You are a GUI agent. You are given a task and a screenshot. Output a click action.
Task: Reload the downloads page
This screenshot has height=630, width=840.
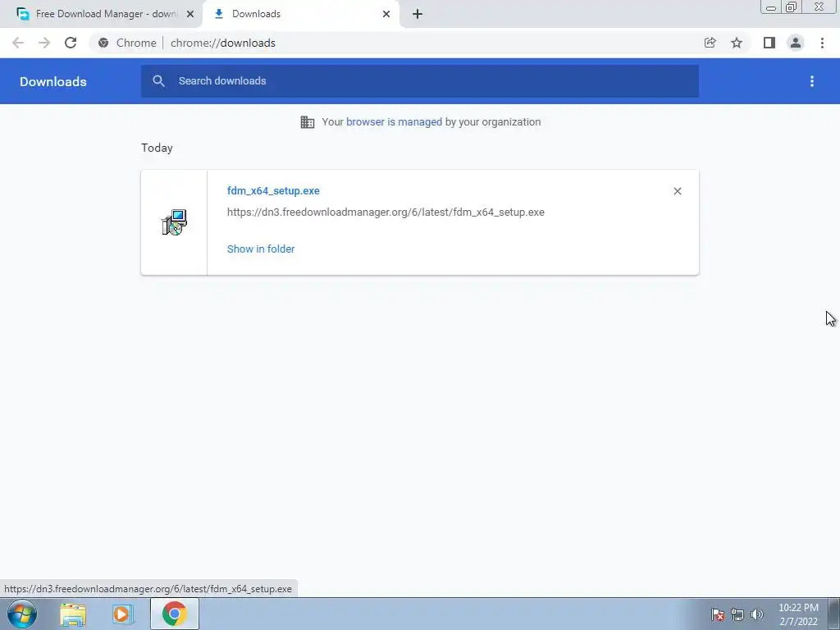point(71,43)
